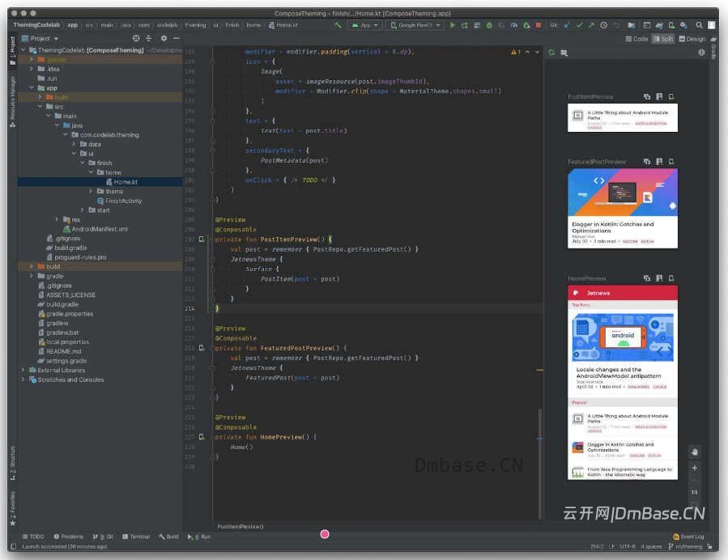
Task: Expand the .idea folder
Action: point(32,69)
